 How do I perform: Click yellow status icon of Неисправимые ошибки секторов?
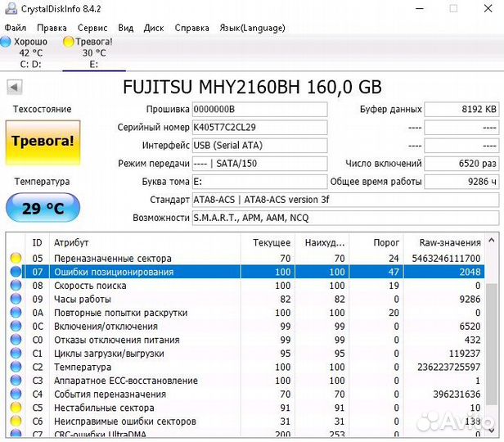coord(16,421)
